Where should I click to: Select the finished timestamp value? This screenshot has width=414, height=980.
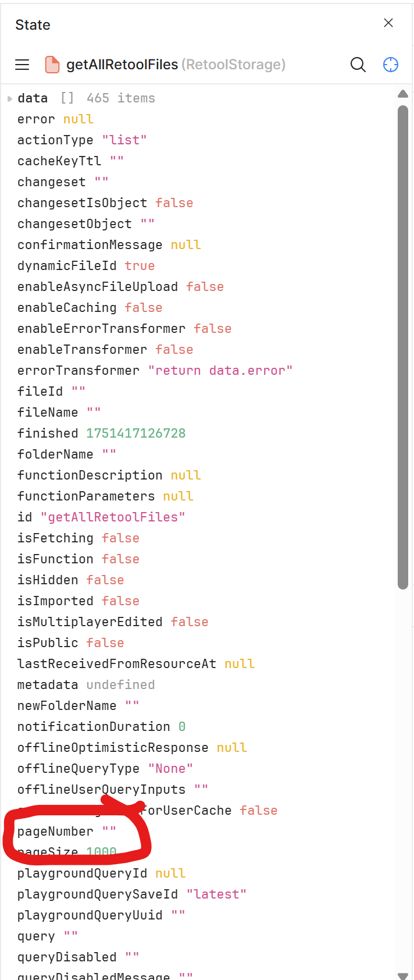[x=136, y=434]
